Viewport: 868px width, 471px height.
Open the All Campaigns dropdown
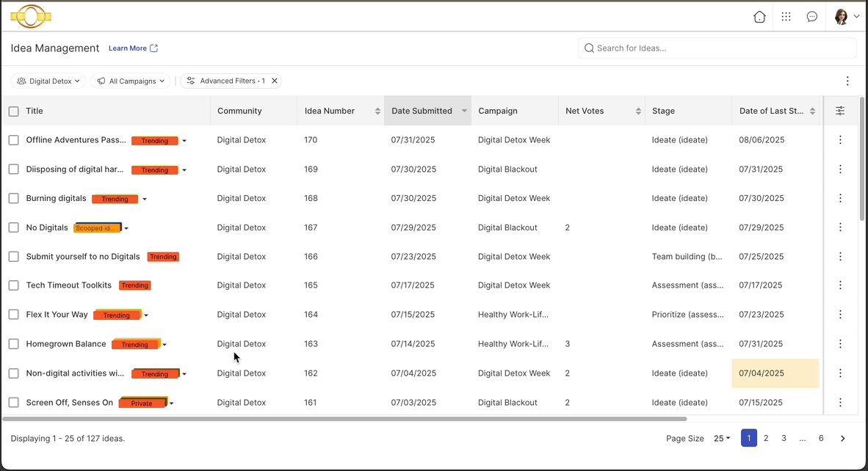(131, 81)
